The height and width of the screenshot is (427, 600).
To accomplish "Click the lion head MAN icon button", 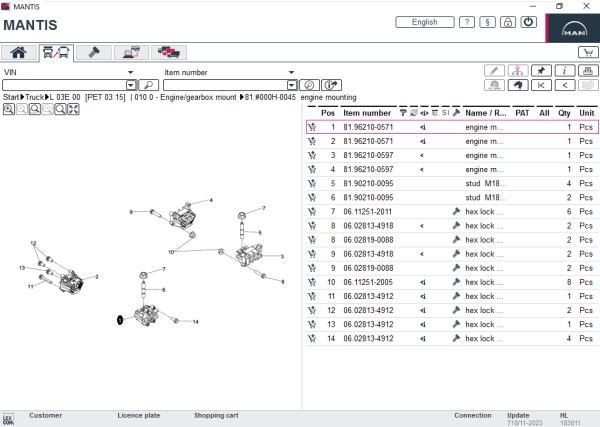I will [x=518, y=85].
